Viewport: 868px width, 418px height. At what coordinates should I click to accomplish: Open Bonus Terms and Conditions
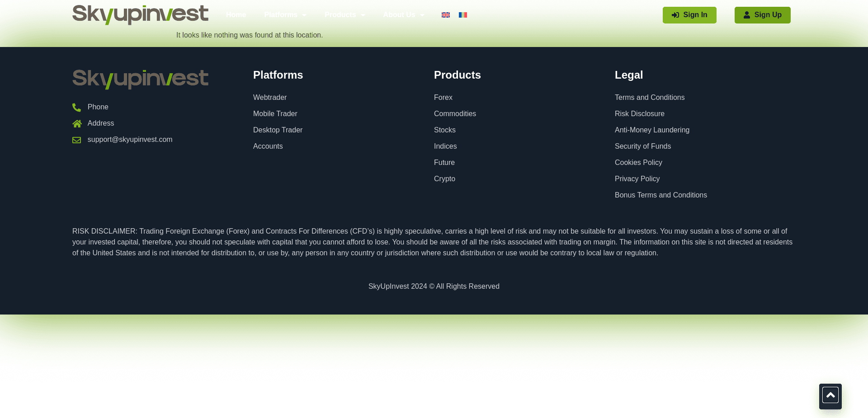tap(661, 195)
